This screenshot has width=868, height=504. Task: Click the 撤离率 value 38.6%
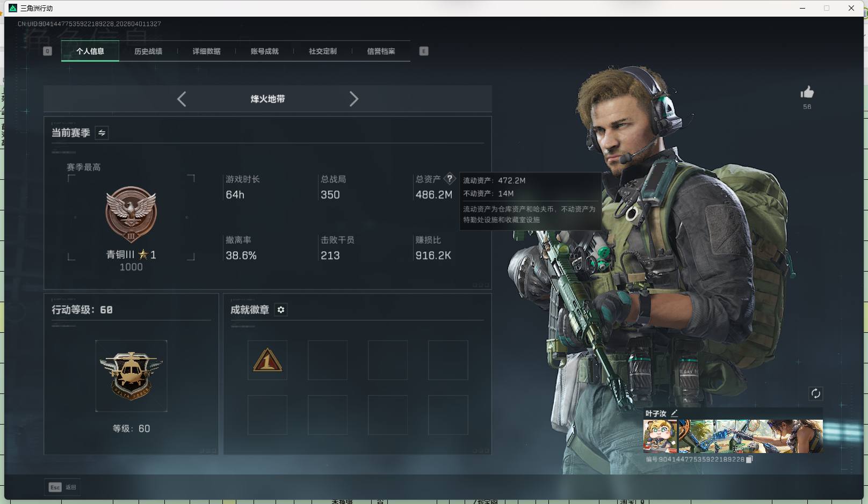coord(241,255)
